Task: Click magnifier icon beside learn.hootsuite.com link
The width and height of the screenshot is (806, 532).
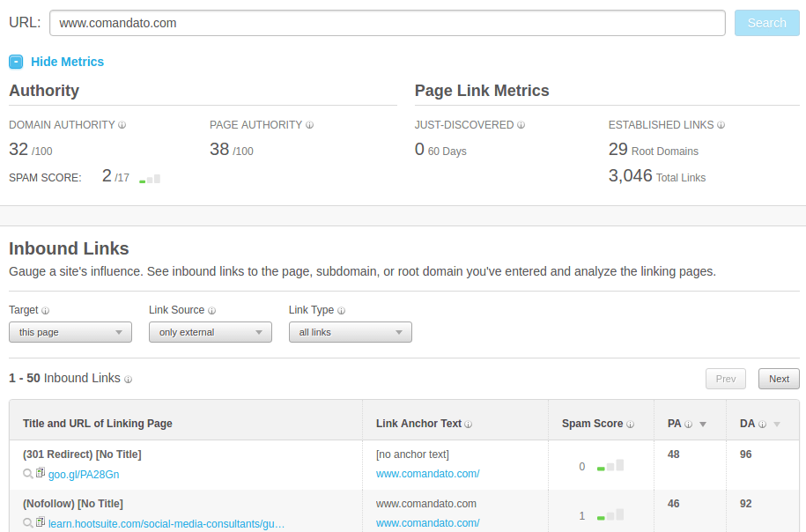Action: pyautogui.click(x=28, y=522)
